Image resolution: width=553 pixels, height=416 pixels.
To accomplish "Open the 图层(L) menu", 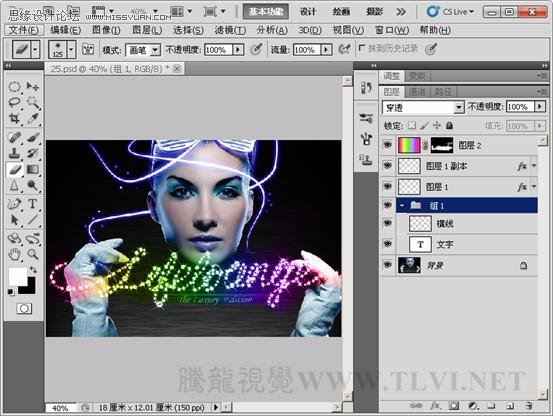I will click(x=147, y=30).
